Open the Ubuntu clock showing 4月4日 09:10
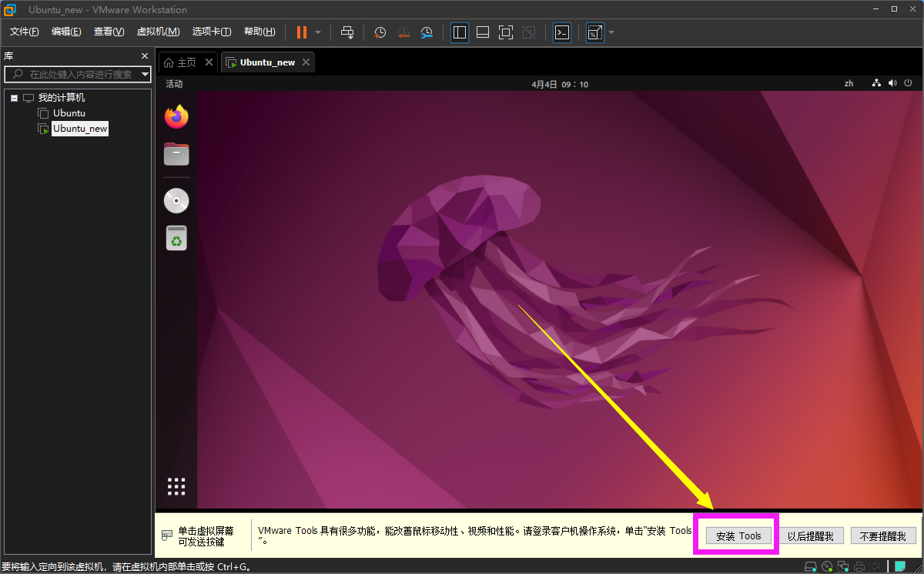924x574 pixels. coord(559,84)
